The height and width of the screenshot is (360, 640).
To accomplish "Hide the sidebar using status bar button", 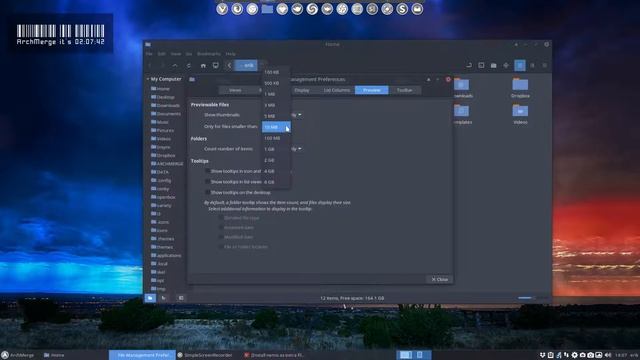I will 181,298.
